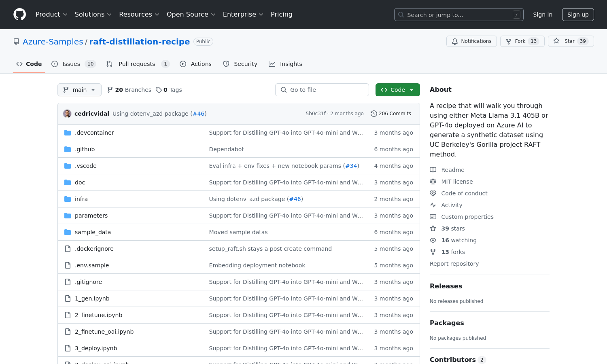Click the Search or jump to box

tap(458, 15)
